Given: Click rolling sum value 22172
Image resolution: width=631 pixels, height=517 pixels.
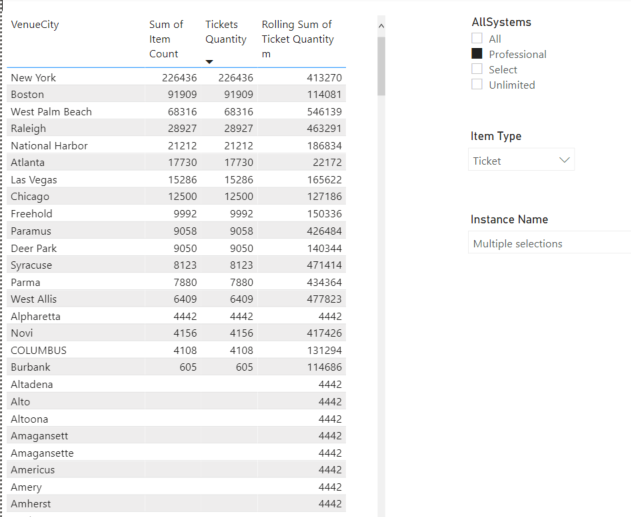Looking at the screenshot, I should [x=327, y=163].
